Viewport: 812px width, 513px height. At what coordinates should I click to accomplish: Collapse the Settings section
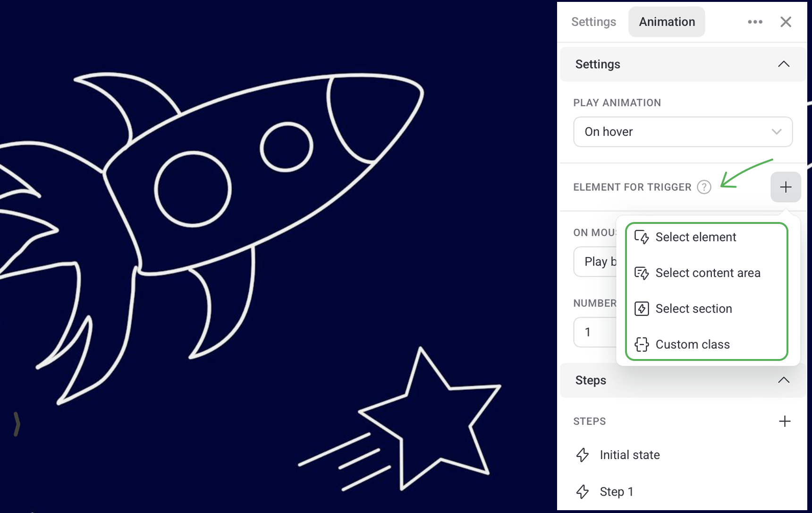pos(784,64)
